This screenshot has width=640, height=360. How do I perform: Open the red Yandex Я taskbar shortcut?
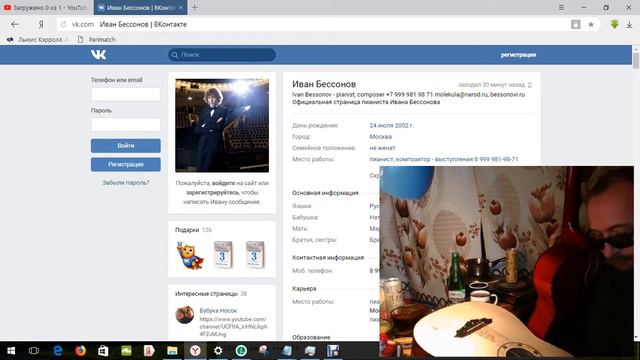pos(149,351)
